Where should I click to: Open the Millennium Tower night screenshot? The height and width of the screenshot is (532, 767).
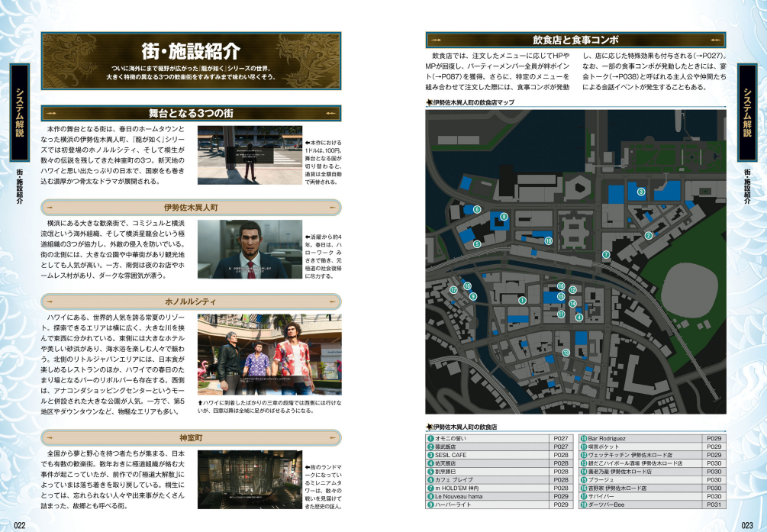click(x=250, y=479)
